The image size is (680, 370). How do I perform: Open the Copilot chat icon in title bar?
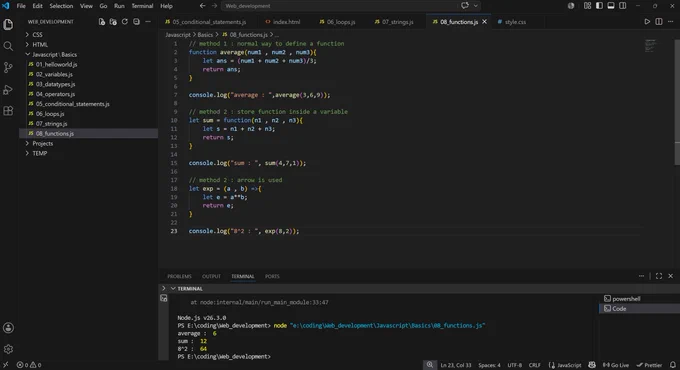click(465, 6)
